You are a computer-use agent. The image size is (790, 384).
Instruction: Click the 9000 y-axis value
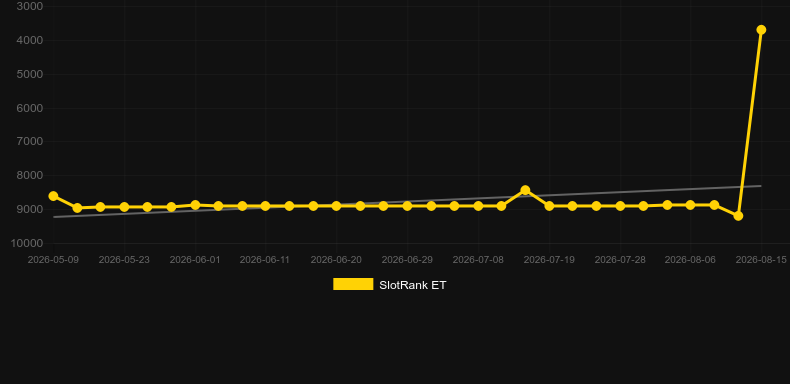(30, 209)
